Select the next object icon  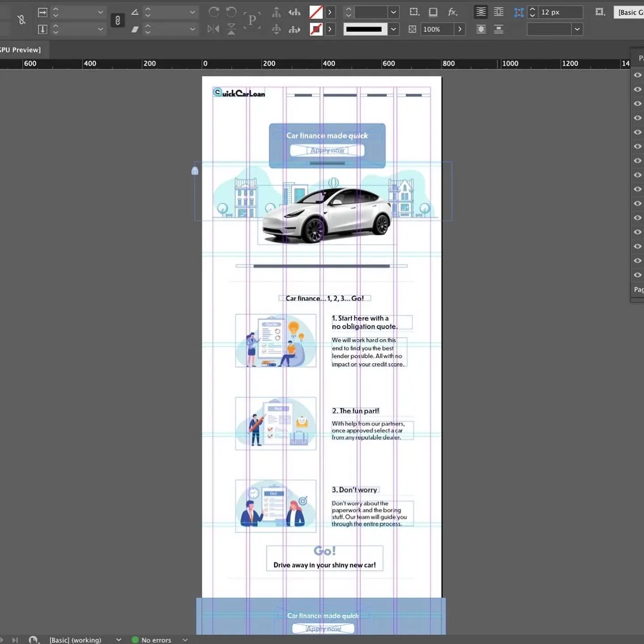[x=294, y=30]
